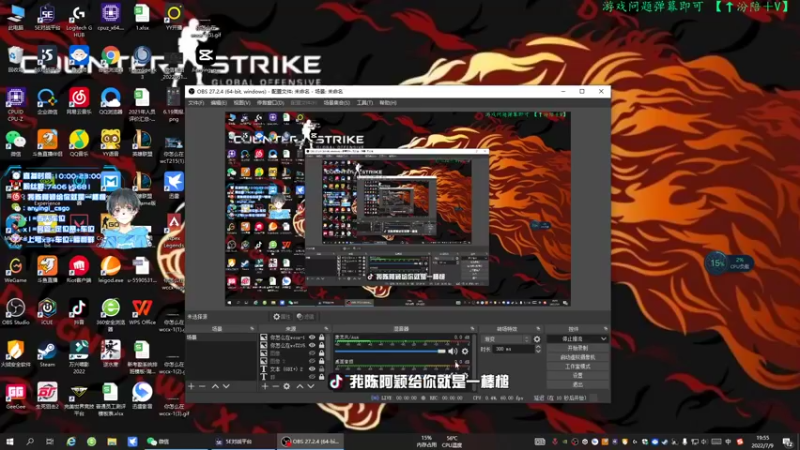Toggle visibility of first source row
Image resolution: width=800 pixels, height=450 pixels.
[x=312, y=337]
